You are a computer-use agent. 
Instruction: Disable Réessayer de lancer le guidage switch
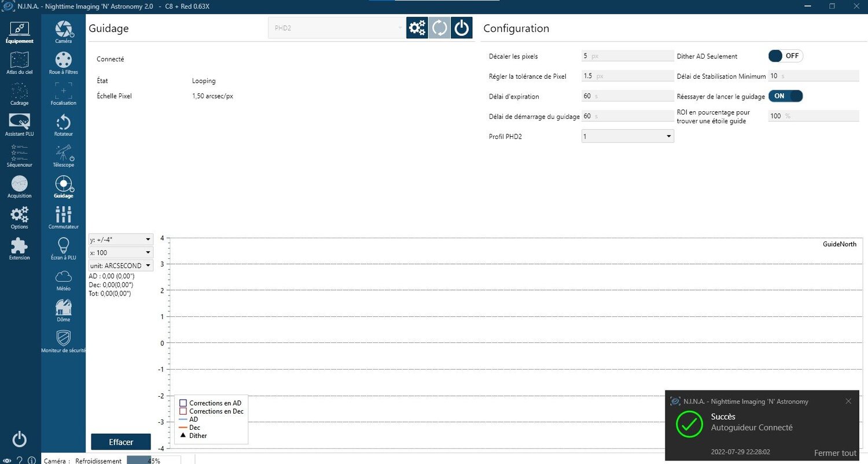[785, 96]
